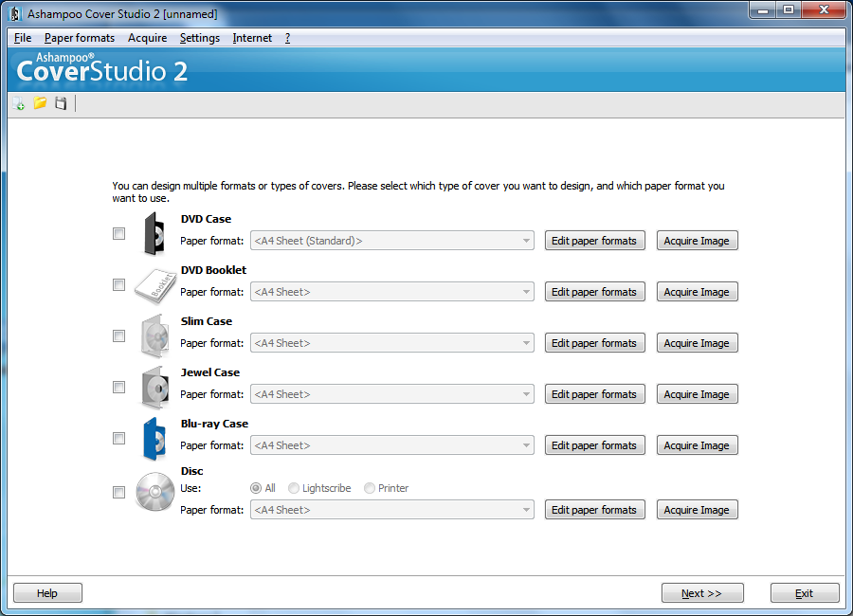Tick the Jewel Case checkbox
Image resolution: width=853 pixels, height=616 pixels.
click(x=118, y=387)
